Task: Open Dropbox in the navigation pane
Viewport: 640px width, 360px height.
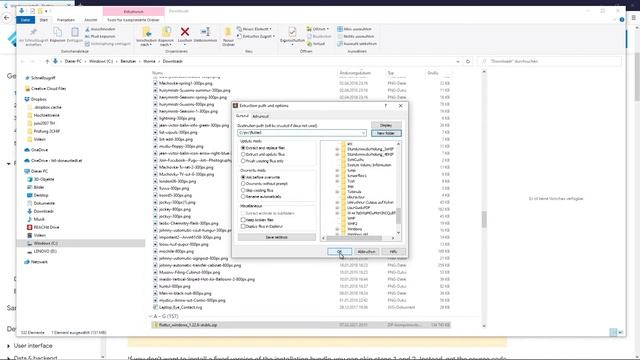Action: point(36,99)
